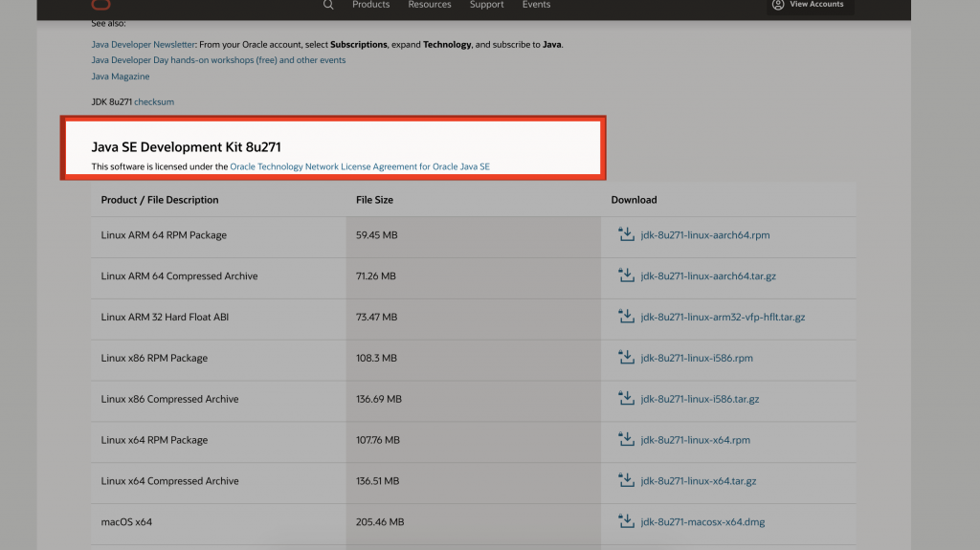Download jdk-8u271-linux-x64.rpm file link

[x=696, y=440]
